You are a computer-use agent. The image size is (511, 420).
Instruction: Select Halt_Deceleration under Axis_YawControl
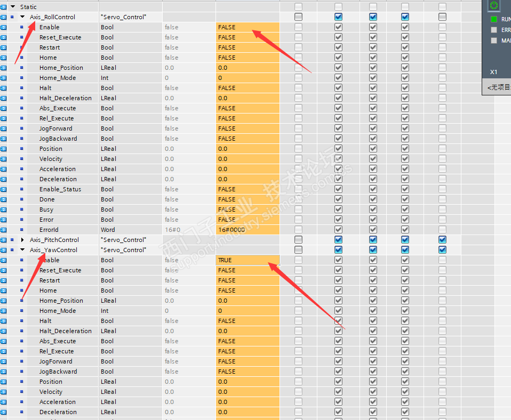pyautogui.click(x=66, y=331)
